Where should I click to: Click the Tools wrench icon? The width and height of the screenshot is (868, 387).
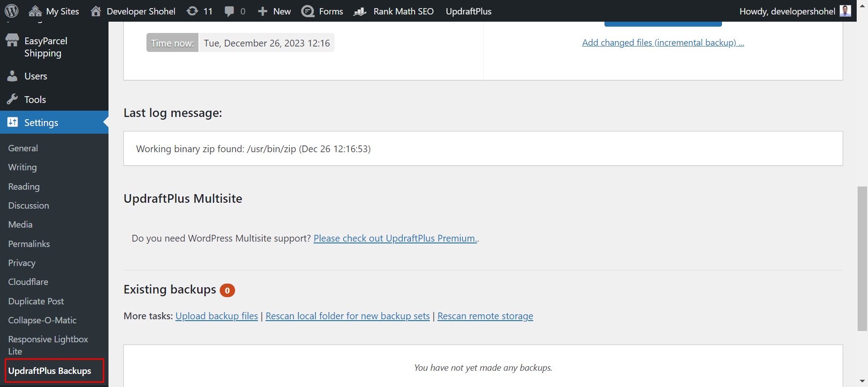[x=12, y=99]
